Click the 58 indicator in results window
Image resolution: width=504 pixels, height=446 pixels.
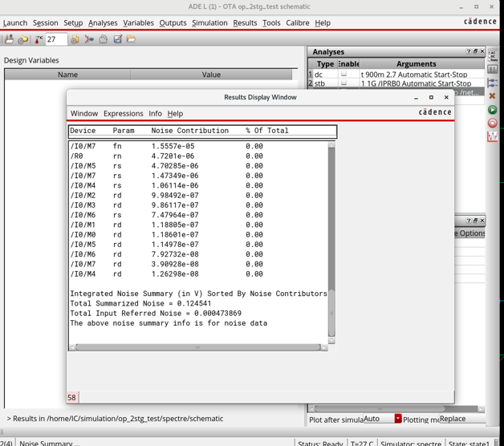[x=71, y=398]
